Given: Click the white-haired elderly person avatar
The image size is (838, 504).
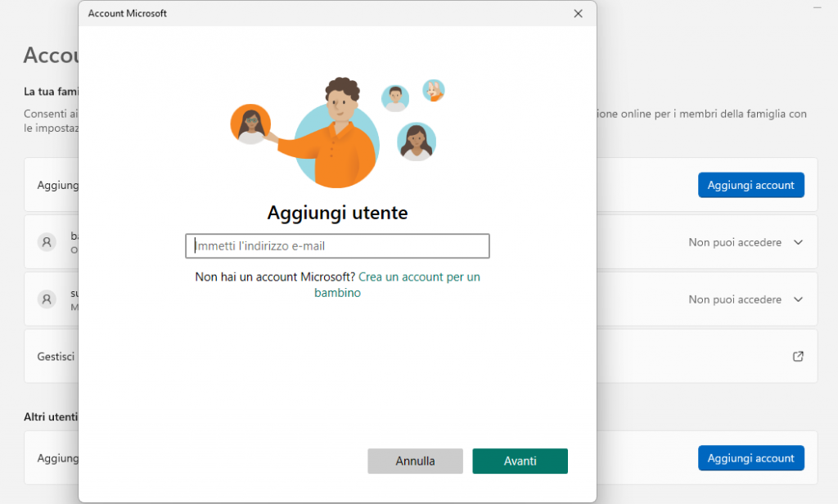Looking at the screenshot, I should coord(434,90).
